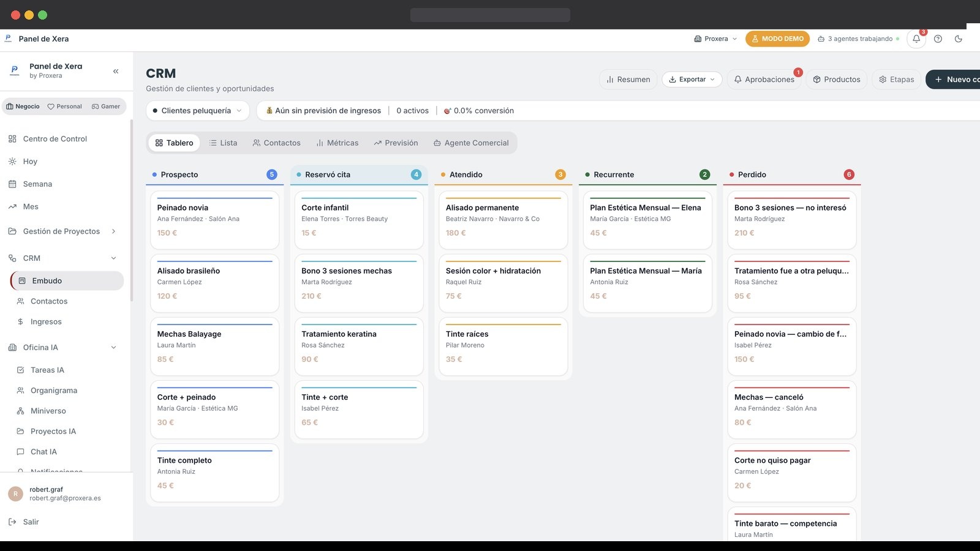Switch to the Lista tab

pos(223,143)
